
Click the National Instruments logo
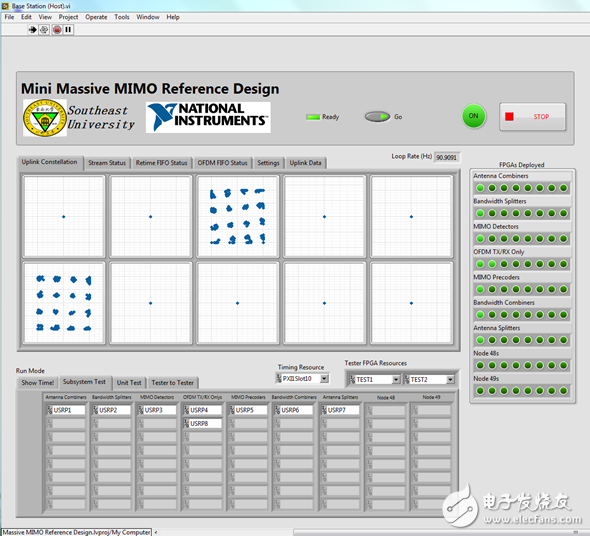pyautogui.click(x=208, y=117)
